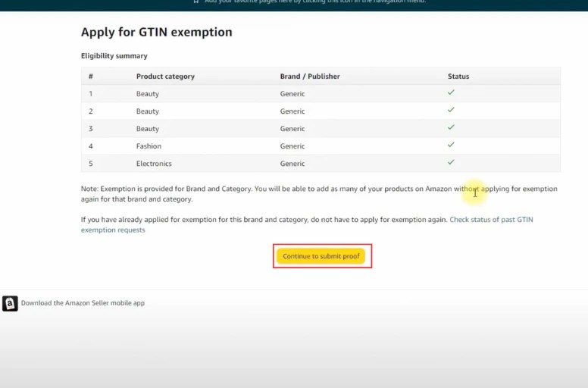Image resolution: width=588 pixels, height=388 pixels.
Task: Select the Status column header
Action: pos(458,76)
